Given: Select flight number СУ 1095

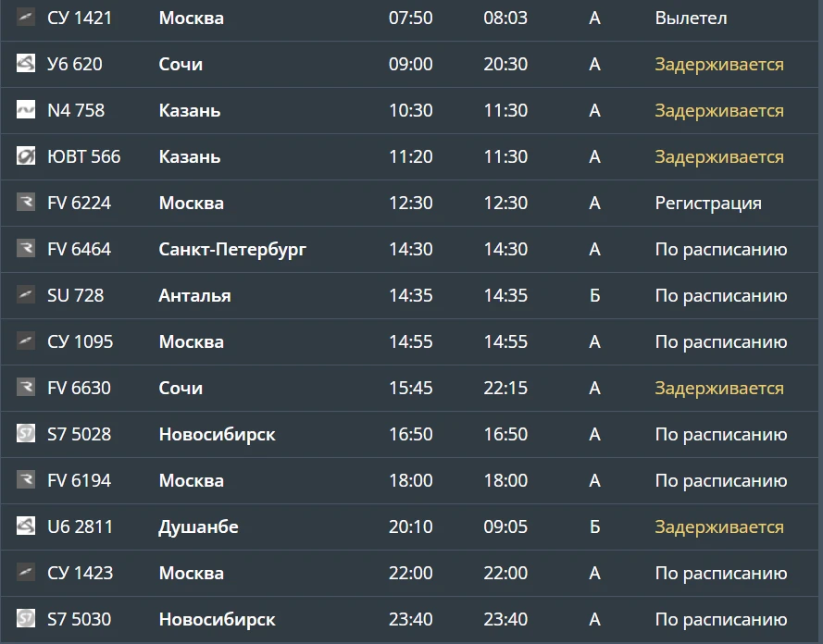Looking at the screenshot, I should (80, 342).
